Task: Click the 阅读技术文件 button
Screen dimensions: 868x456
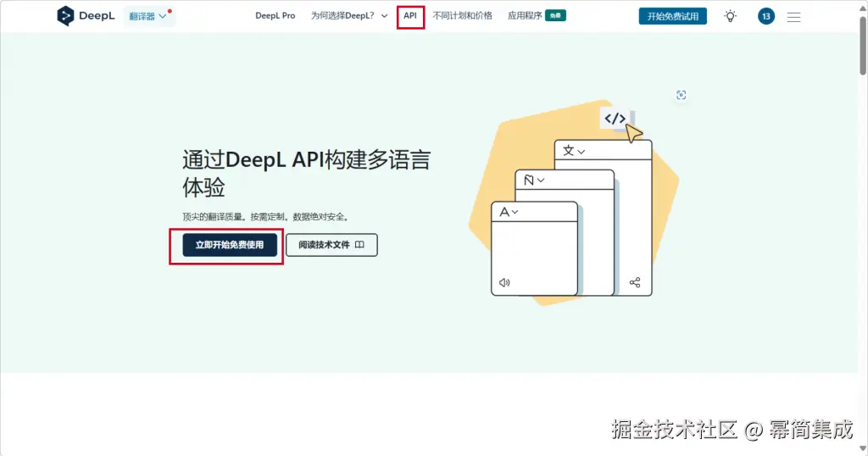Action: [331, 245]
